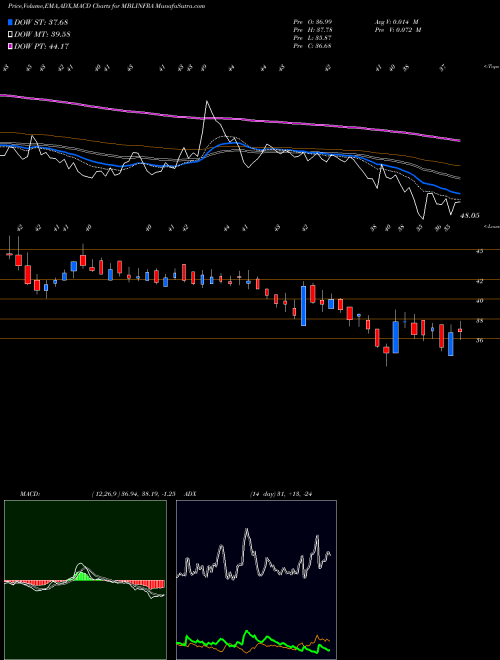Click the 'Pre C: 36.68' value
Image resolution: width=500 pixels, height=660 pixels.
click(x=312, y=46)
